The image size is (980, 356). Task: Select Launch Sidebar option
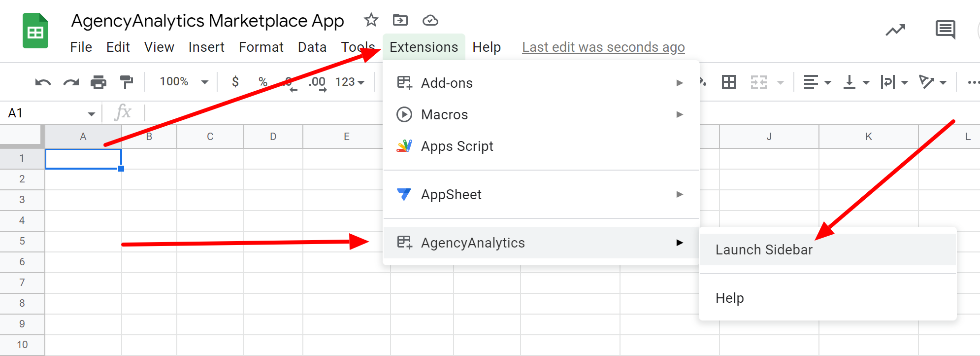(x=764, y=250)
